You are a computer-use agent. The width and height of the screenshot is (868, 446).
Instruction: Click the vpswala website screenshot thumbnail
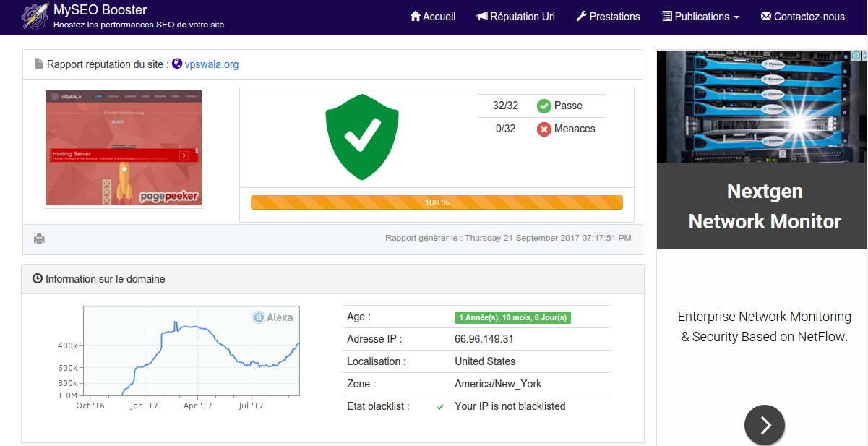[124, 147]
